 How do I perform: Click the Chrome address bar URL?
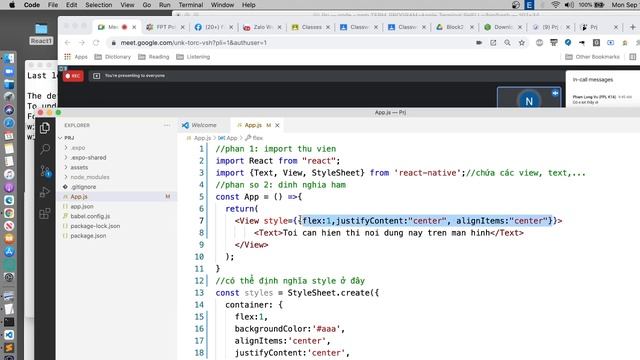pyautogui.click(x=193, y=42)
